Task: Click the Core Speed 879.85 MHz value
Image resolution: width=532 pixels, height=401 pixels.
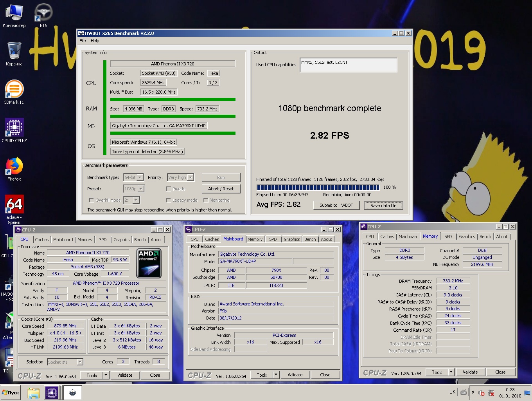Action: (x=65, y=326)
